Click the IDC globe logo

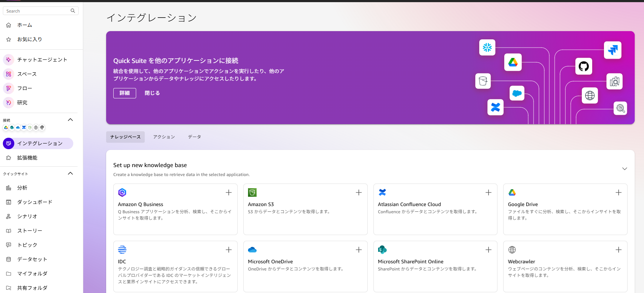(122, 250)
